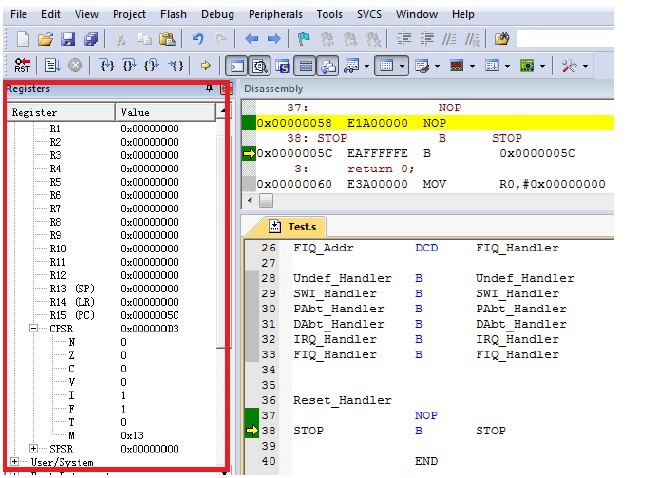Click the Step Into icon
The height and width of the screenshot is (478, 649).
(108, 65)
